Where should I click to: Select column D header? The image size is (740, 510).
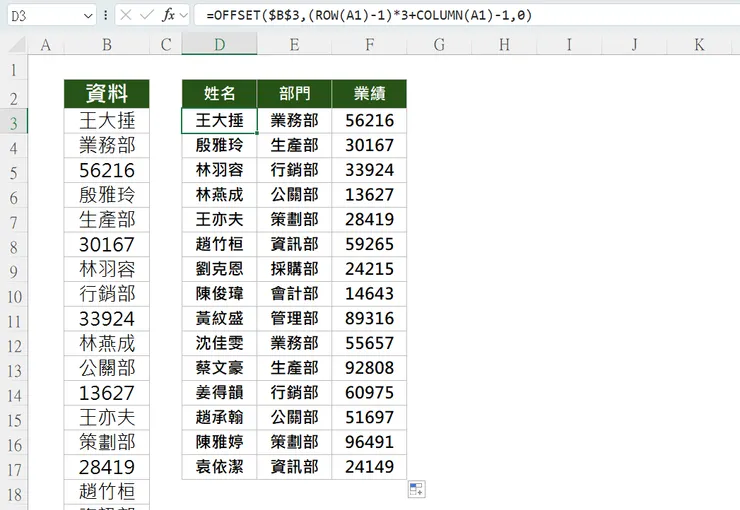tap(219, 45)
